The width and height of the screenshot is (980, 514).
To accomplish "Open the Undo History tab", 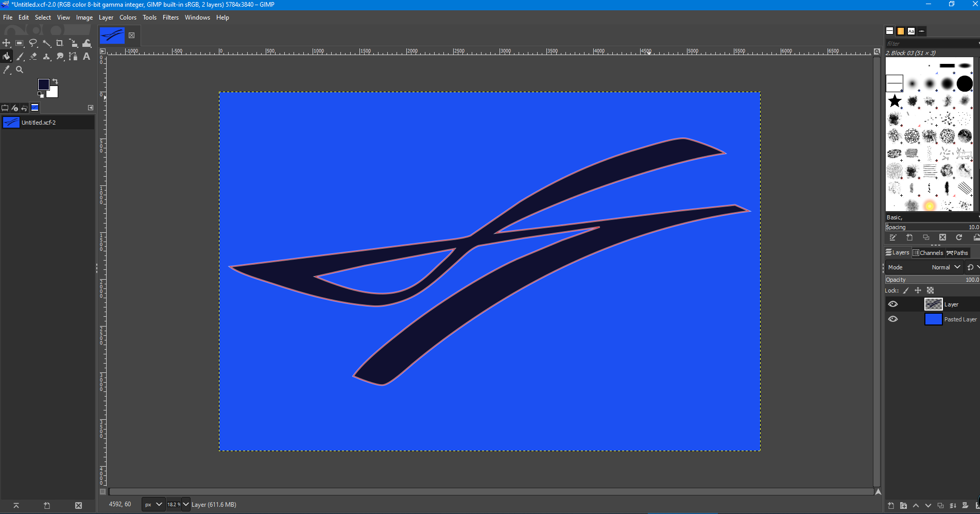I will pos(24,108).
